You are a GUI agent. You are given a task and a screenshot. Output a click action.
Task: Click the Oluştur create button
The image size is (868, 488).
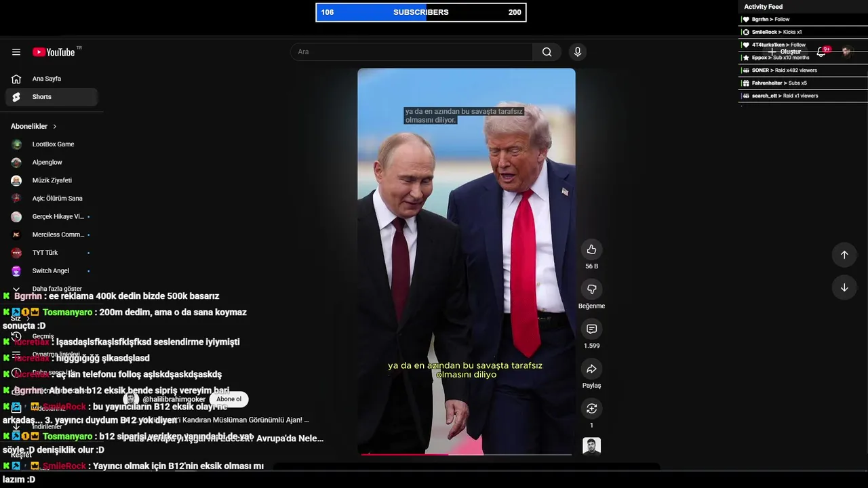pyautogui.click(x=785, y=52)
